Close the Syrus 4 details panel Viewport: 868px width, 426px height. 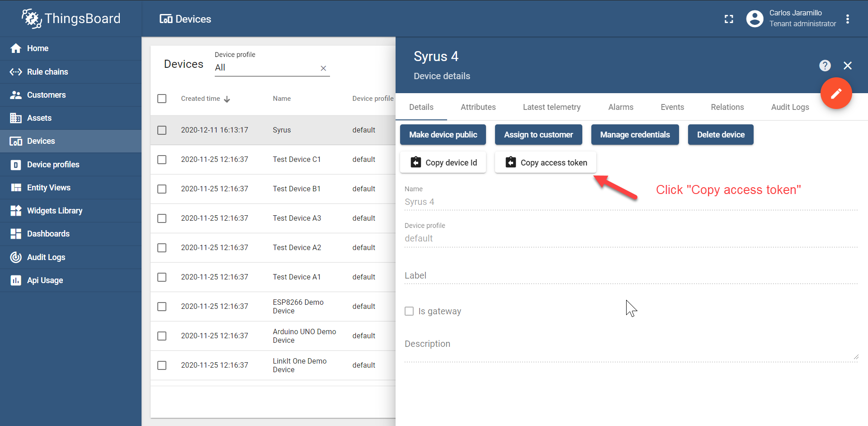coord(848,66)
